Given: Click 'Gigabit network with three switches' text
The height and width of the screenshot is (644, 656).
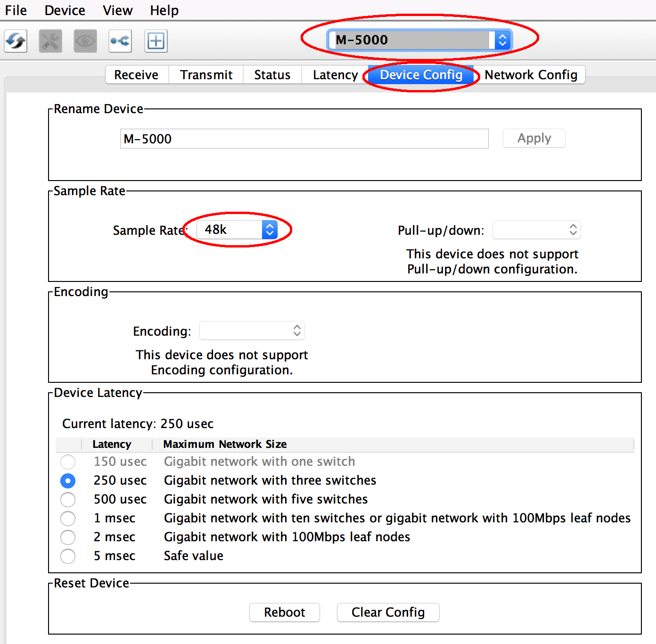Looking at the screenshot, I should click(x=270, y=480).
